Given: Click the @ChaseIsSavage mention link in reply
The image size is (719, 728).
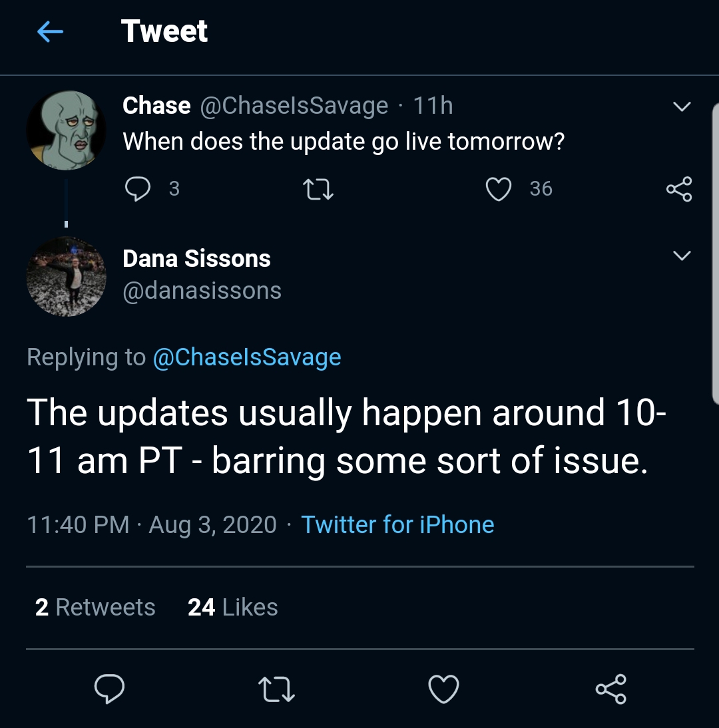Looking at the screenshot, I should (x=247, y=357).
